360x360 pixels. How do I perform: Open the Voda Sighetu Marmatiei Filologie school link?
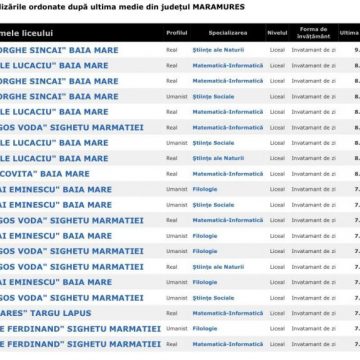(x=72, y=251)
